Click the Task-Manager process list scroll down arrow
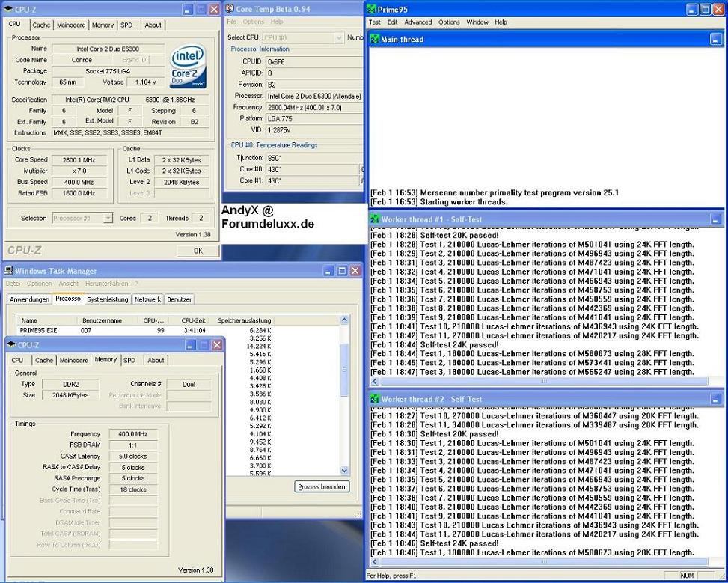The width and height of the screenshot is (728, 583). click(x=344, y=471)
